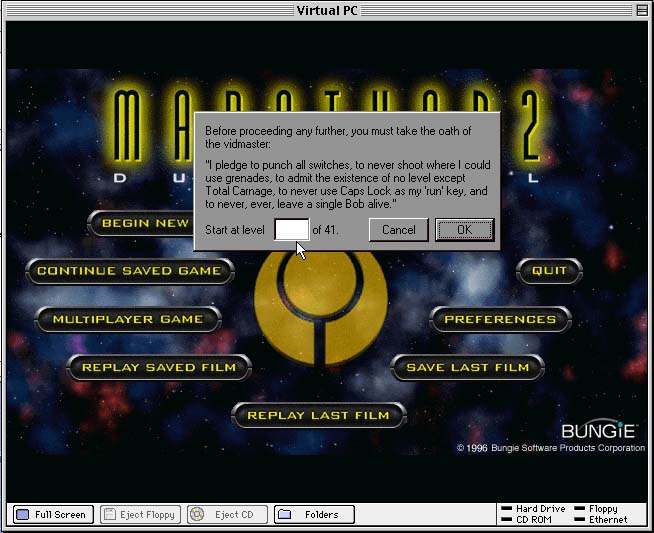654x533 pixels.
Task: Click the Hard Drive activity indicator
Action: [538, 509]
